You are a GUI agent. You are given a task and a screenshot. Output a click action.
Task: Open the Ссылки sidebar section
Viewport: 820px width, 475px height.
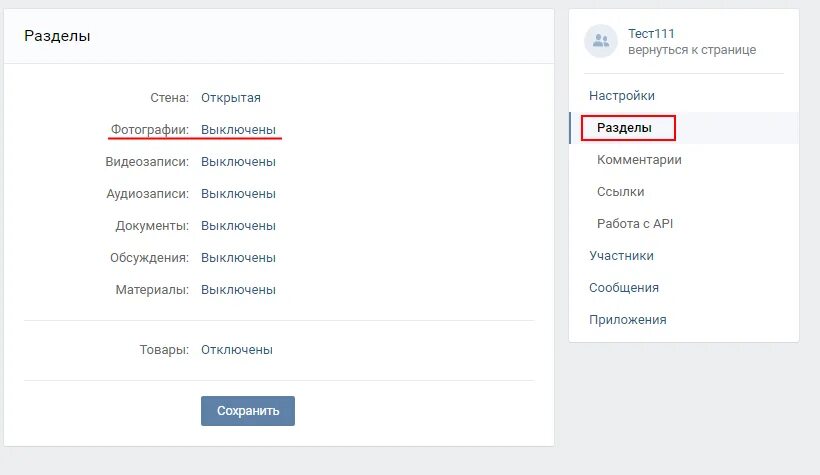tap(620, 192)
